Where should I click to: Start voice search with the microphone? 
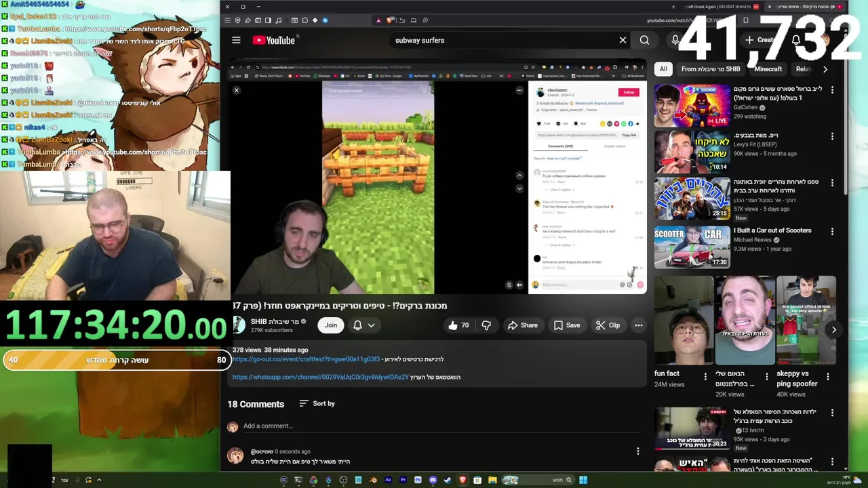675,40
